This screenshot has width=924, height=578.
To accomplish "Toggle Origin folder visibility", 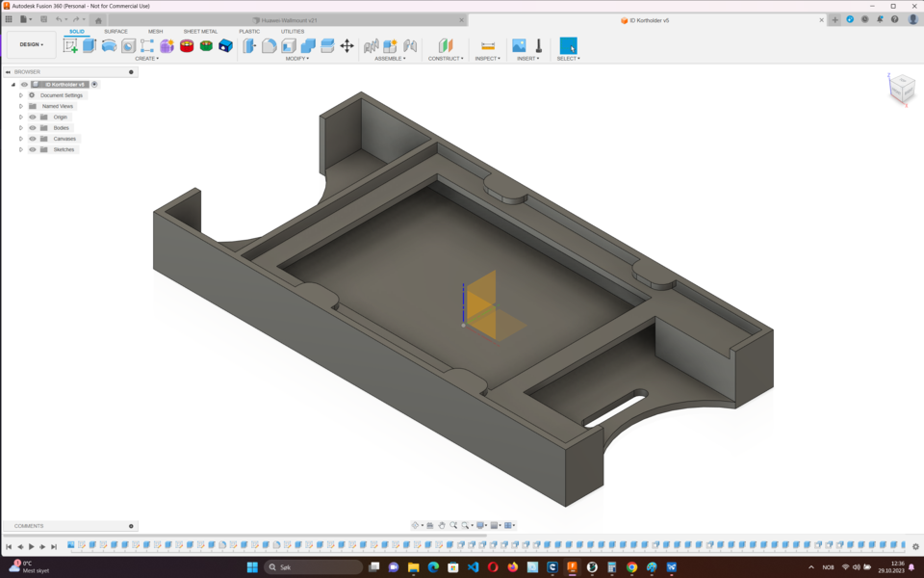I will (x=32, y=117).
